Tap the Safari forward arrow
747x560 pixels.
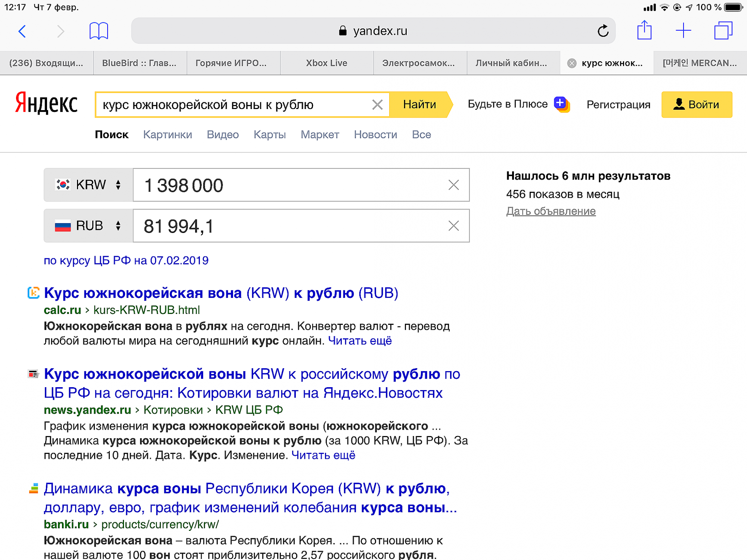point(61,31)
